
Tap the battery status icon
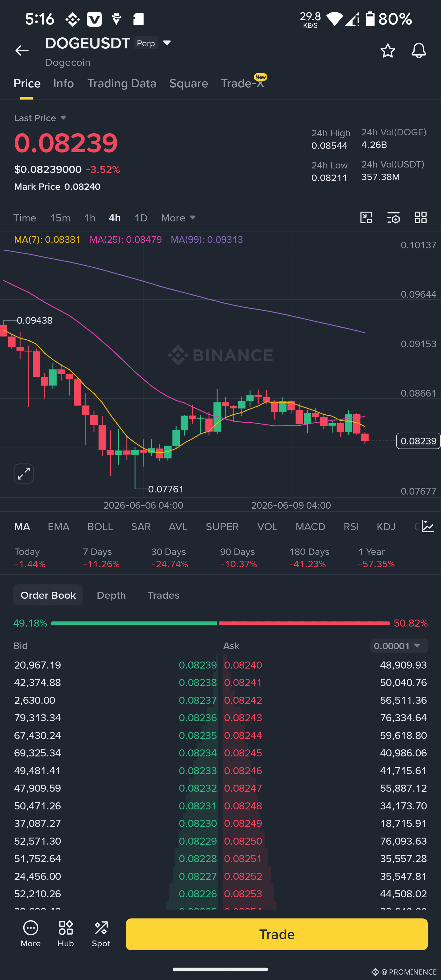click(x=370, y=19)
